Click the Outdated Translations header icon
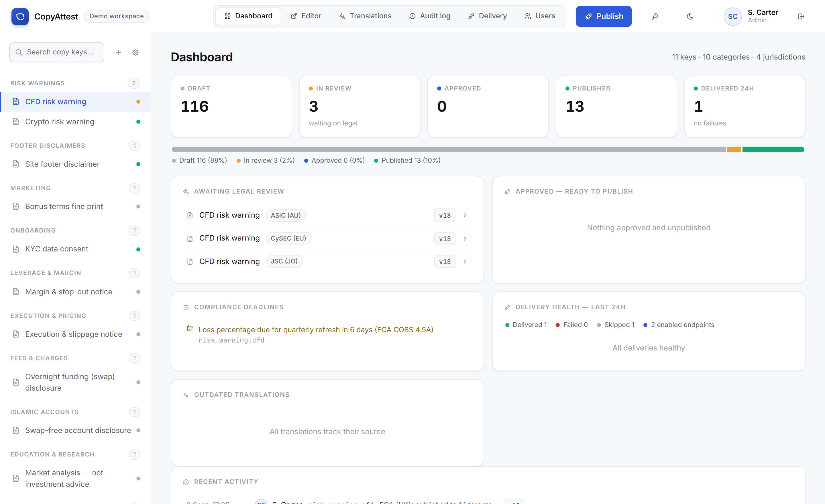The width and height of the screenshot is (825, 504). point(186,395)
